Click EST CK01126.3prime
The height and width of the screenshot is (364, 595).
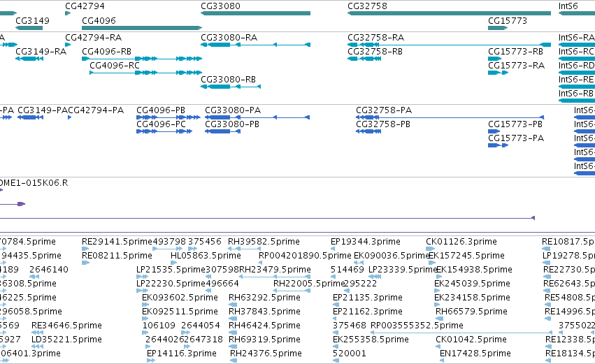[461, 242]
